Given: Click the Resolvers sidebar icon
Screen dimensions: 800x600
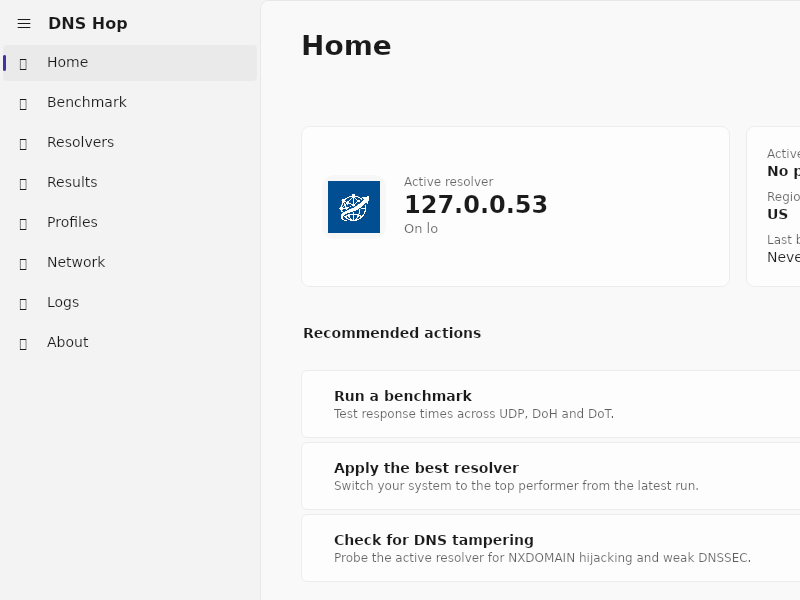Looking at the screenshot, I should (23, 144).
